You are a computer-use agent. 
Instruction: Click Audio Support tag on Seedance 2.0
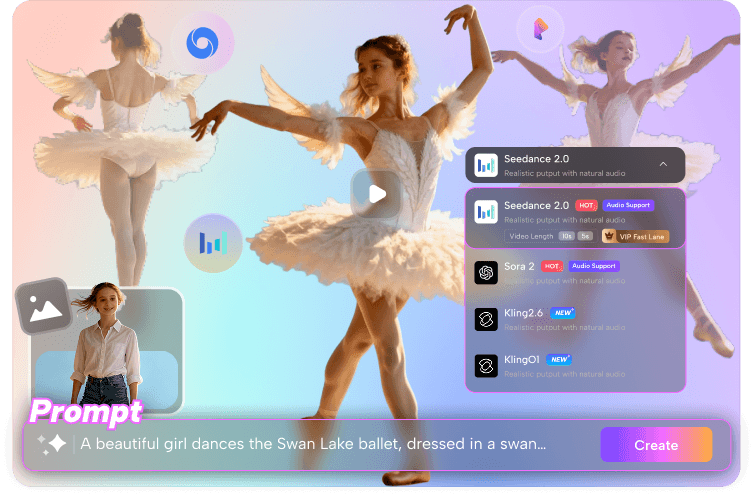tap(628, 205)
